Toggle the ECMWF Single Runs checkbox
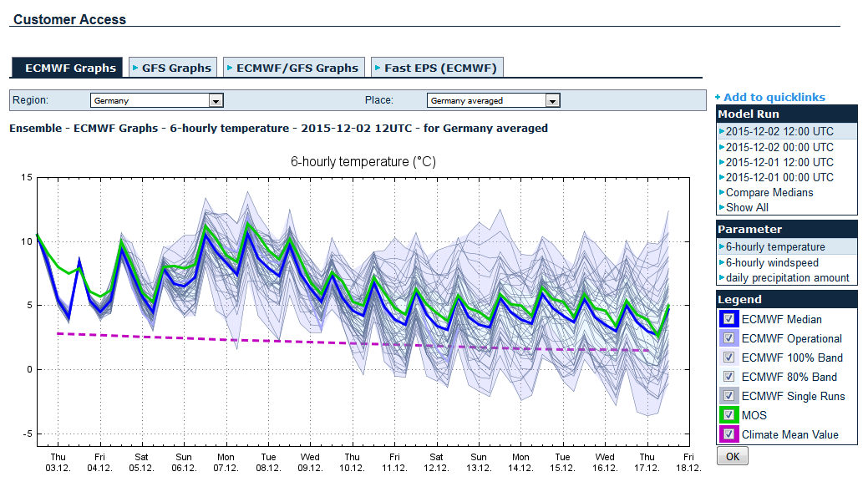Image resolution: width=868 pixels, height=497 pixels. coord(729,396)
